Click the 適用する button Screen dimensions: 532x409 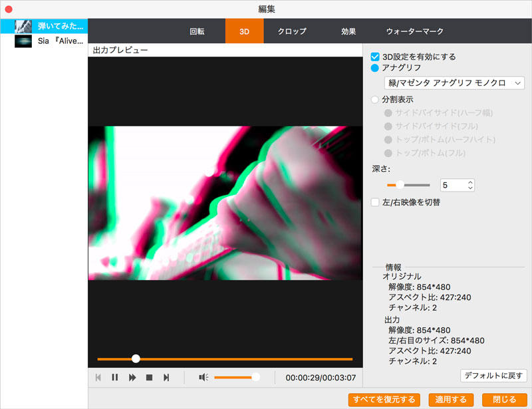click(x=451, y=400)
